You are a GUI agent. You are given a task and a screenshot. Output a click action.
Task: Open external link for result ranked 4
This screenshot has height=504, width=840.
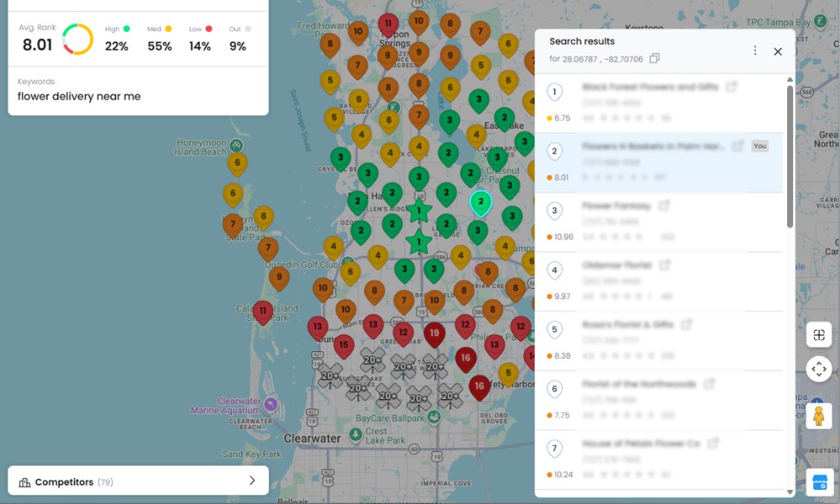pos(664,265)
